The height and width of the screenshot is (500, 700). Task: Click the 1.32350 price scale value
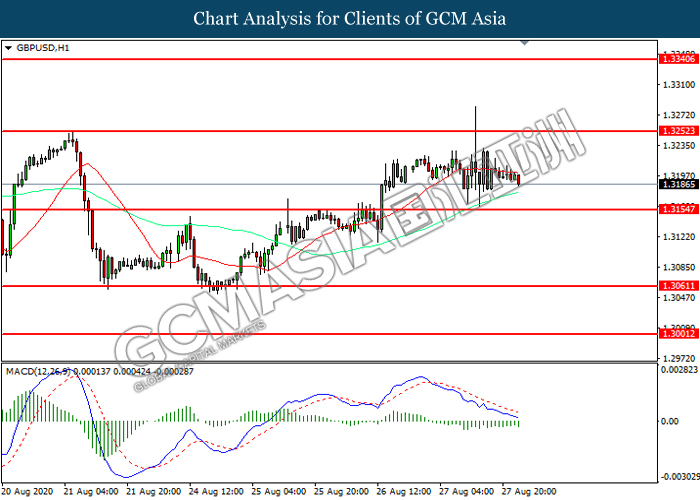(x=679, y=146)
